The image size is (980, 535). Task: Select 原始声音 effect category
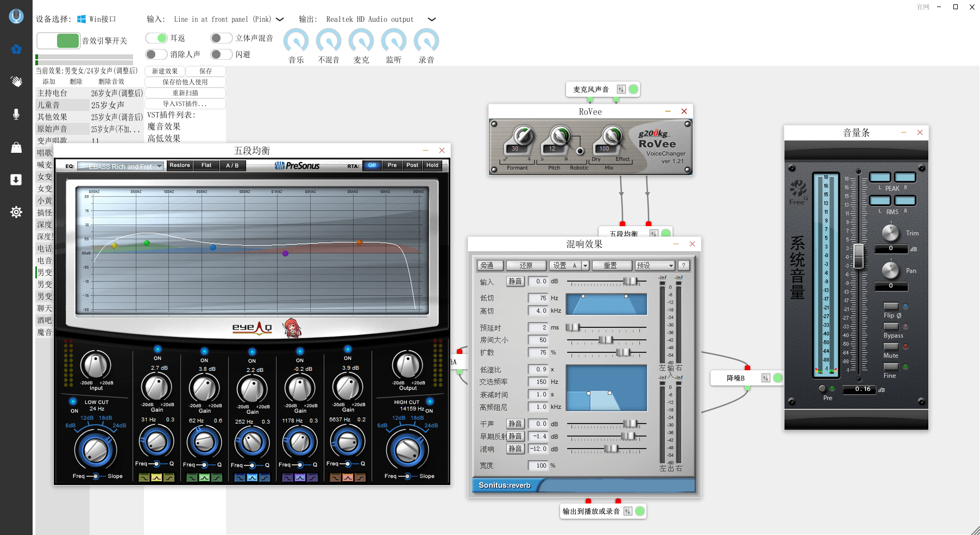point(62,129)
